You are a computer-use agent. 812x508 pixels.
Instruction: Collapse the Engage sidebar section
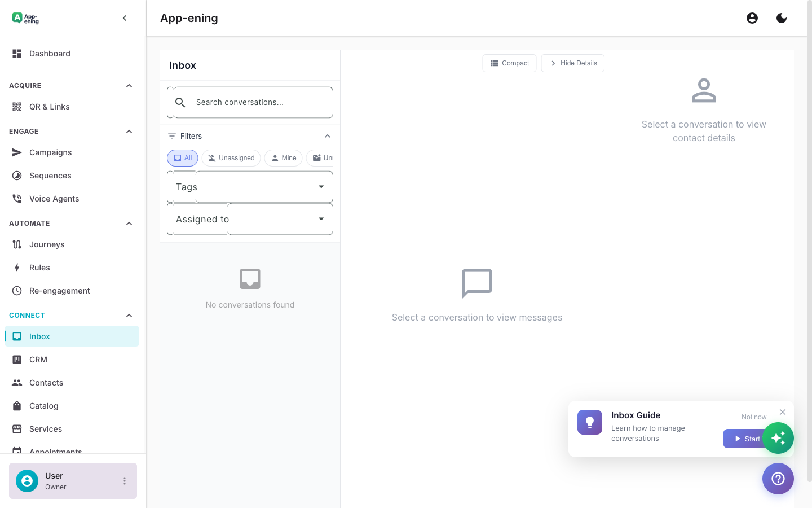pos(129,131)
